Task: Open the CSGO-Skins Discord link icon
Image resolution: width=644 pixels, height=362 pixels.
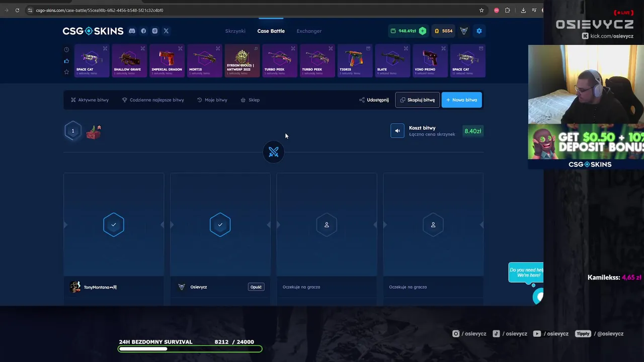Action: [x=132, y=31]
